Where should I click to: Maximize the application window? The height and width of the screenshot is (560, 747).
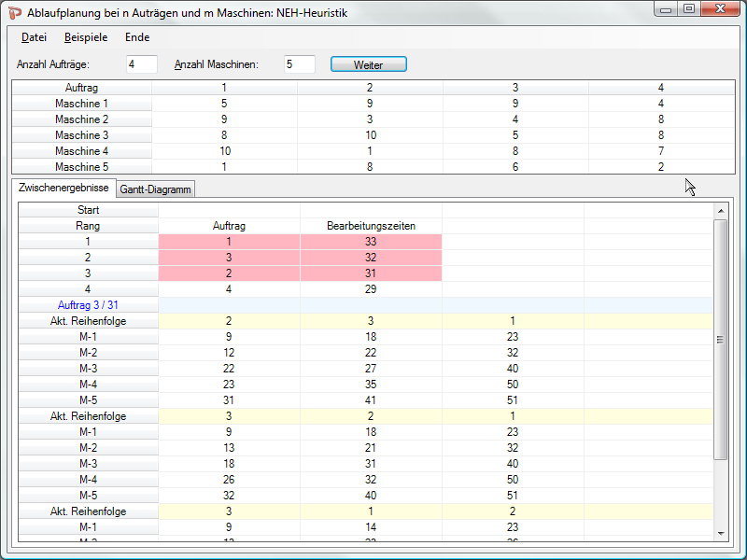tap(689, 9)
